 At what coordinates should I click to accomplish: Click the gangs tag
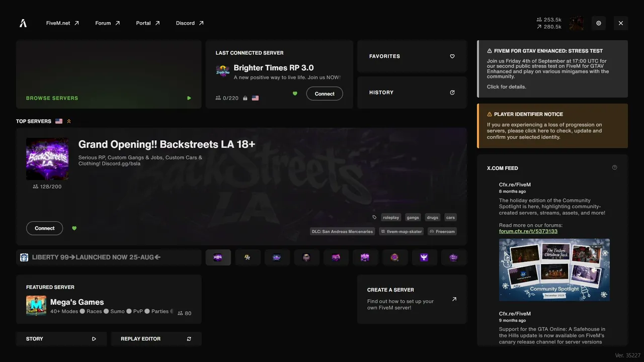[x=413, y=218]
